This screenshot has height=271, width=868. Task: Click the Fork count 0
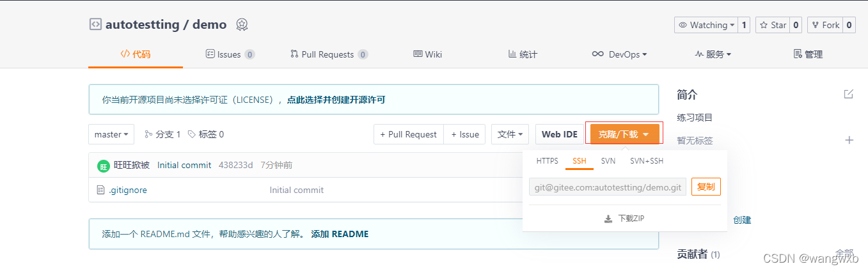point(849,25)
